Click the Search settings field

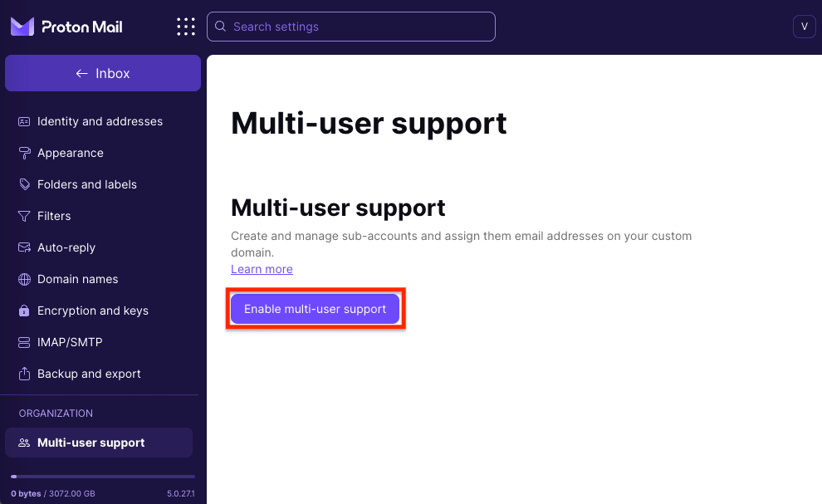(x=350, y=27)
